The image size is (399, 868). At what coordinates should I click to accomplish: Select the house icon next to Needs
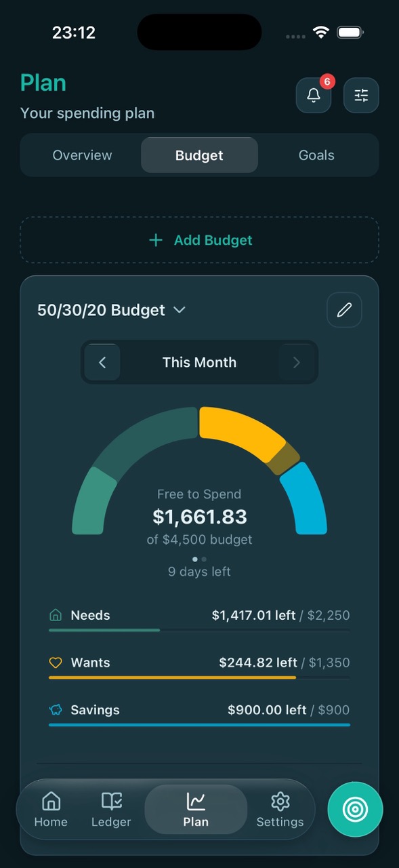coord(54,614)
